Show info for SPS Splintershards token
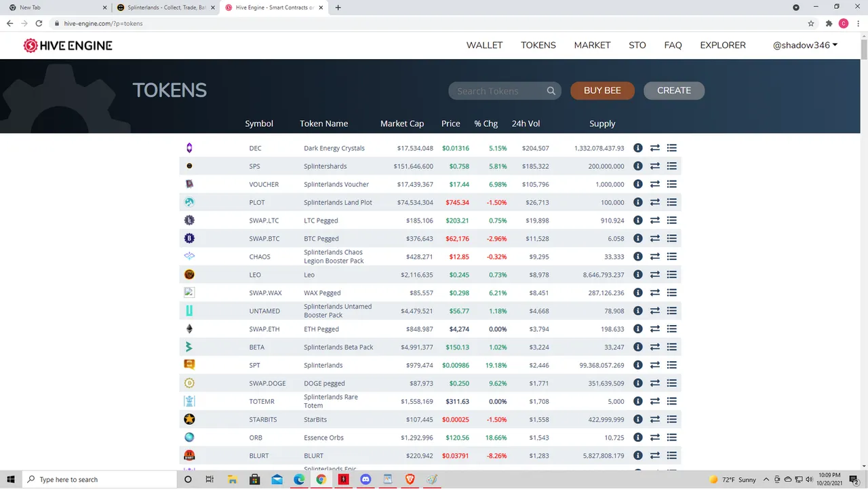The image size is (868, 490). (638, 166)
